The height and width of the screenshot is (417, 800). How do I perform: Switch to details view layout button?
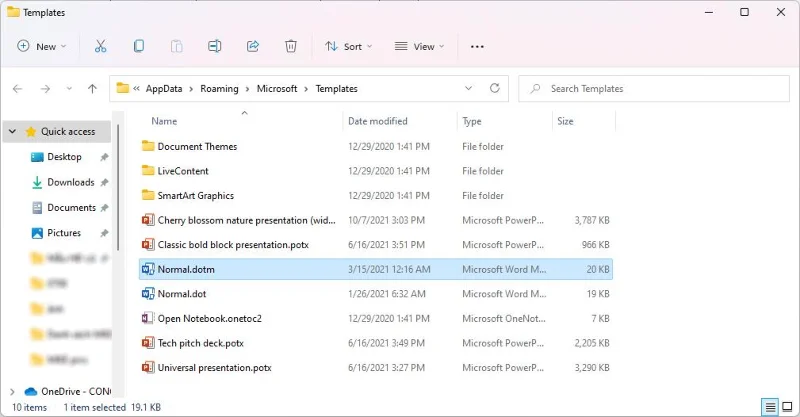770,407
